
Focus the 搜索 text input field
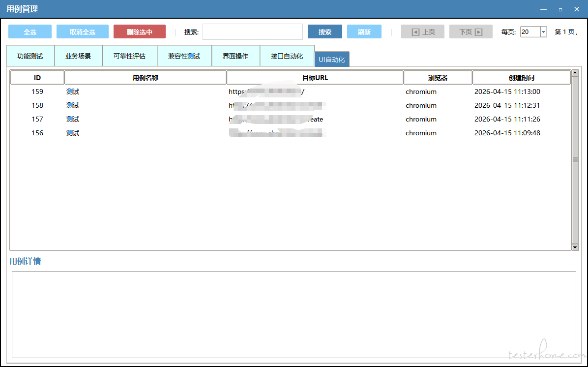coord(252,32)
